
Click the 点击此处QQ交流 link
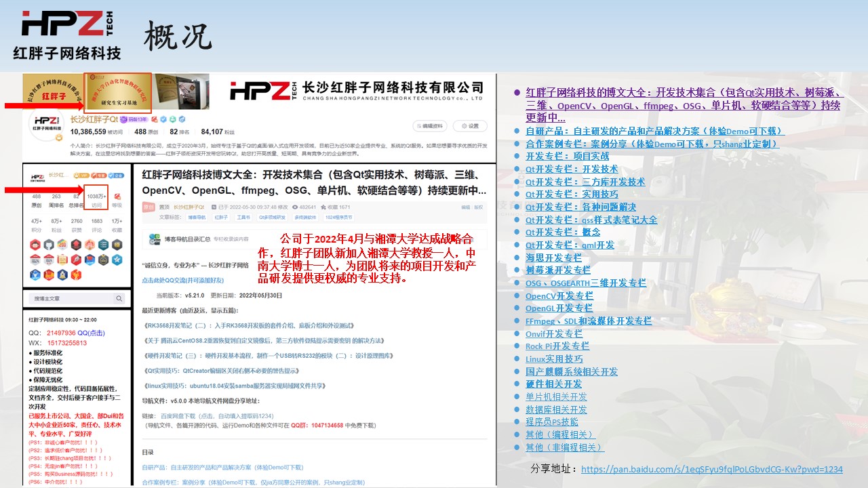182,279
